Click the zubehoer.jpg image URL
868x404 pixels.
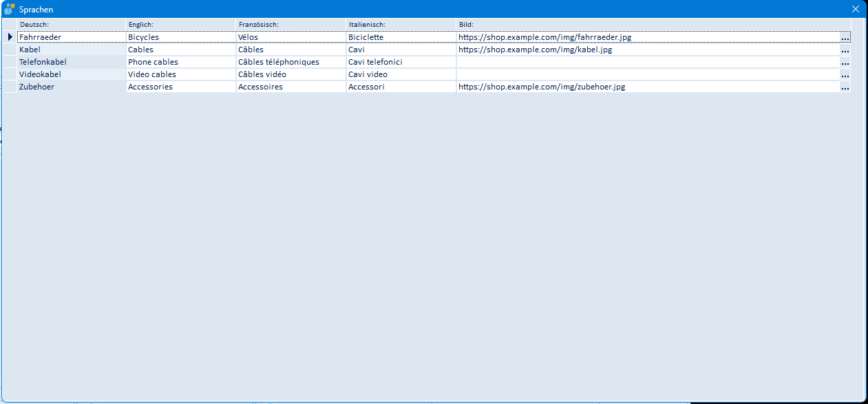pos(542,87)
